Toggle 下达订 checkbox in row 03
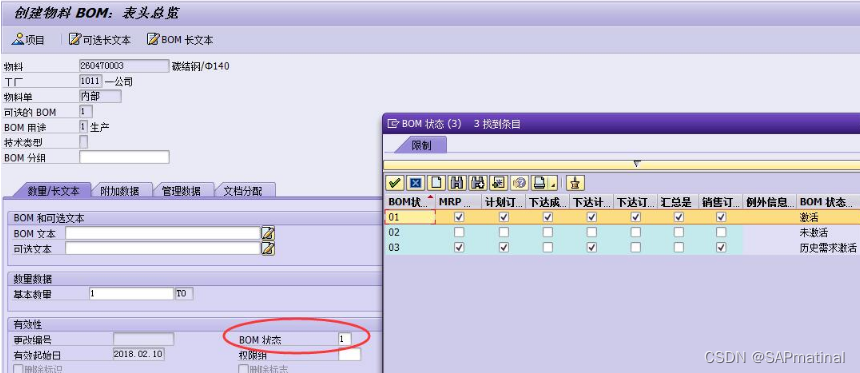 635,247
